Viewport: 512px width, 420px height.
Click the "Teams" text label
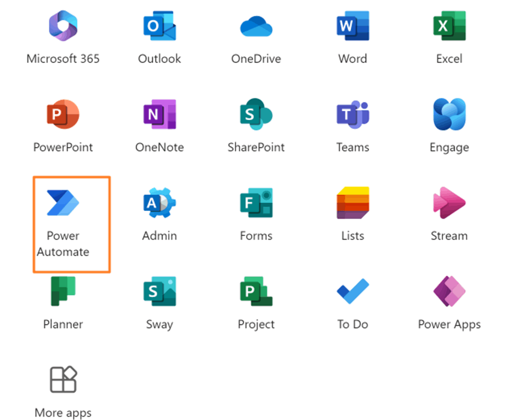[353, 147]
